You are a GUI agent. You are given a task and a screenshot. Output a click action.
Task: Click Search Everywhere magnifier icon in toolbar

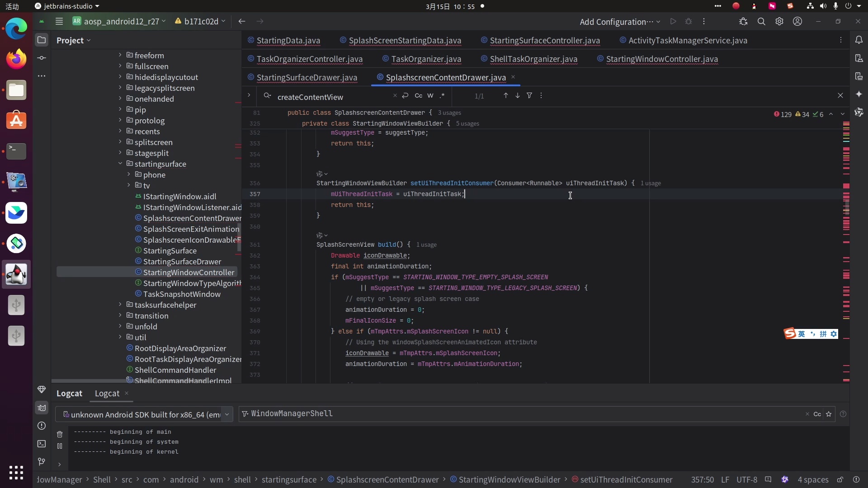(x=761, y=22)
